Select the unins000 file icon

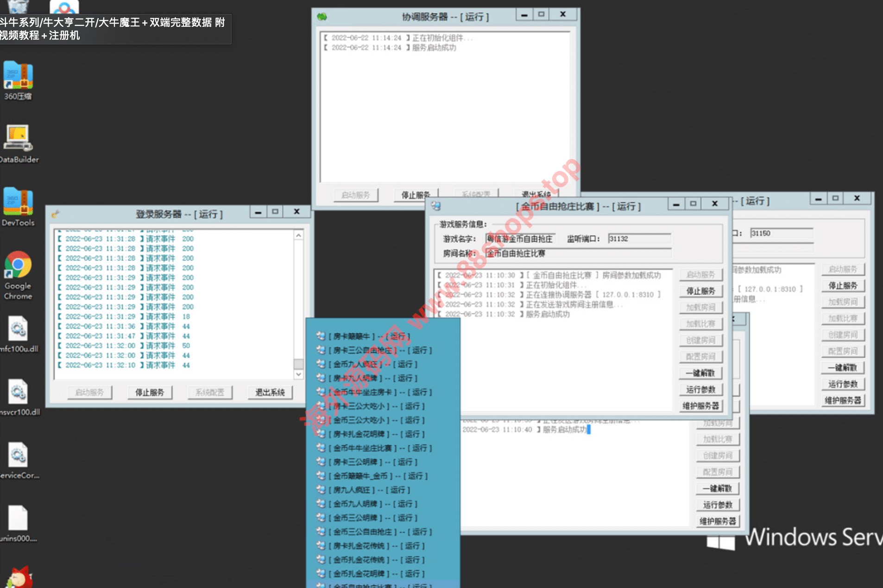pos(18,519)
